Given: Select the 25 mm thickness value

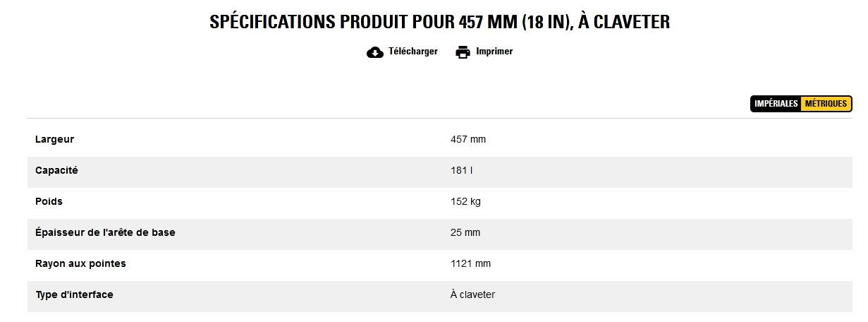Looking at the screenshot, I should tap(465, 233).
